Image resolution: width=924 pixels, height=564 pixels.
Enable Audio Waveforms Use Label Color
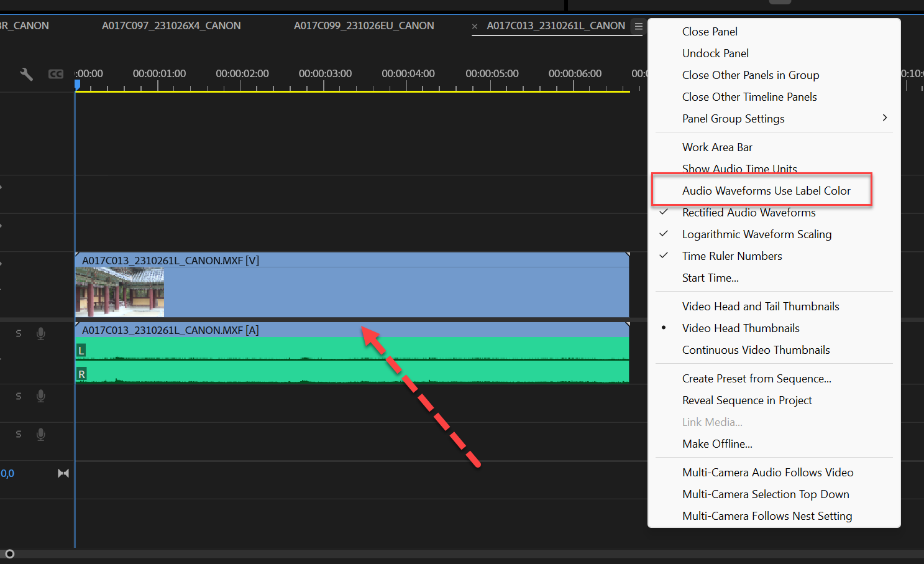(x=766, y=190)
